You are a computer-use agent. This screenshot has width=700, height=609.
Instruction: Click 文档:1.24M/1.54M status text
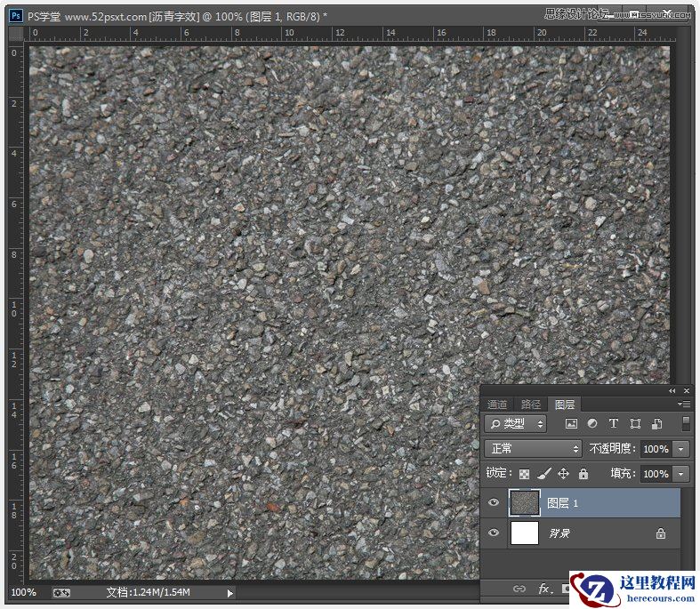[x=149, y=592]
